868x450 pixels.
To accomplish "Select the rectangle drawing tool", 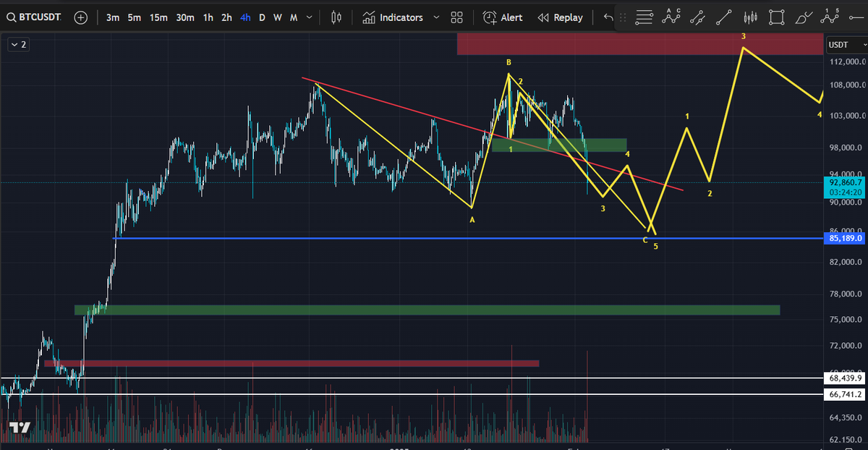I will (x=776, y=17).
